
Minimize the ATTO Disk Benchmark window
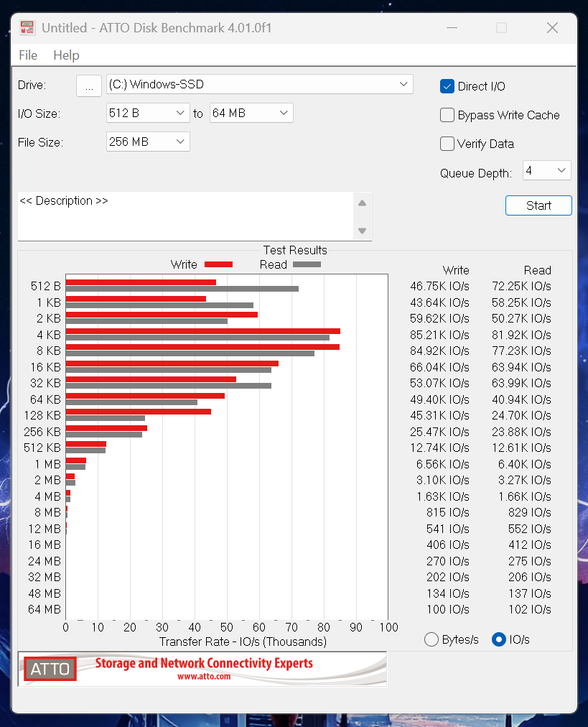452,28
